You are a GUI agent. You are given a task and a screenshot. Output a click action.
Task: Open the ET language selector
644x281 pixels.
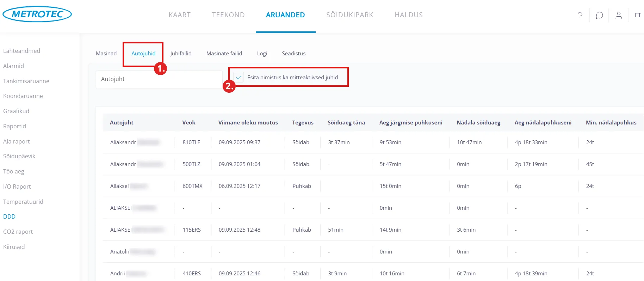pos(638,15)
